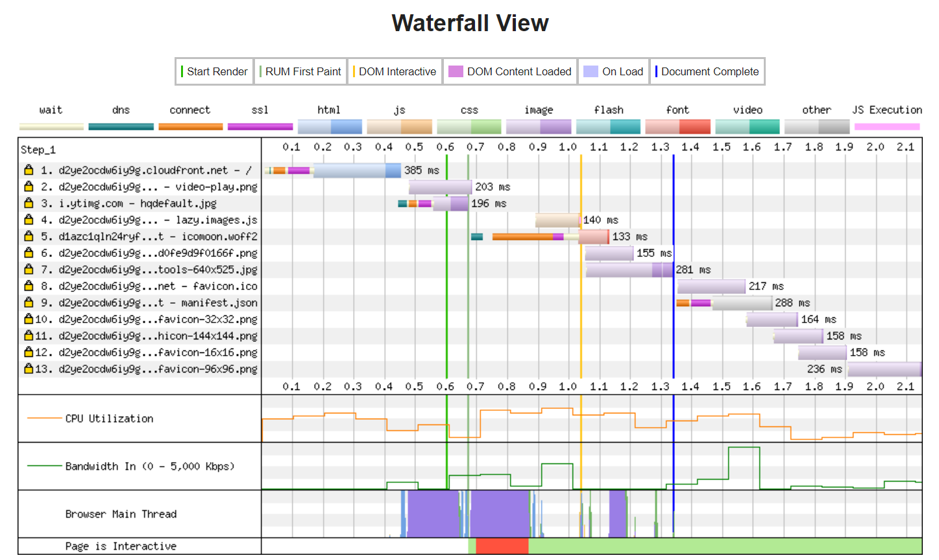
Task: Click the Start Render legend entry
Action: pos(214,71)
